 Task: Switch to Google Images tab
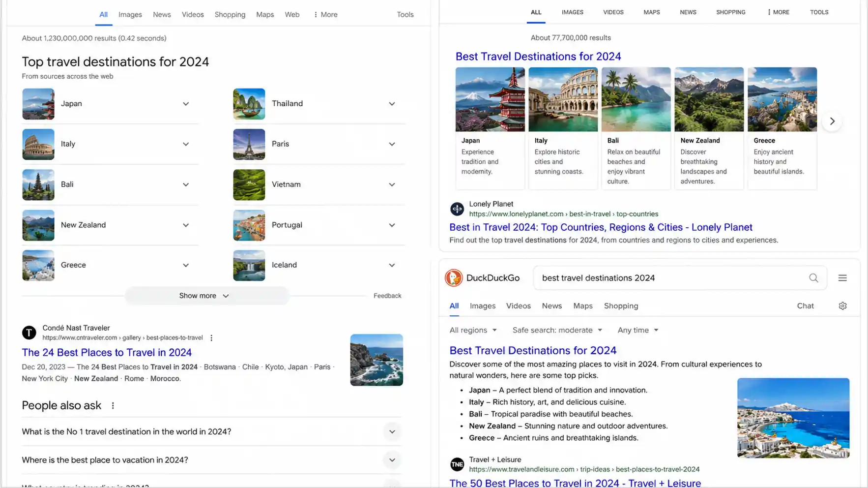(130, 15)
